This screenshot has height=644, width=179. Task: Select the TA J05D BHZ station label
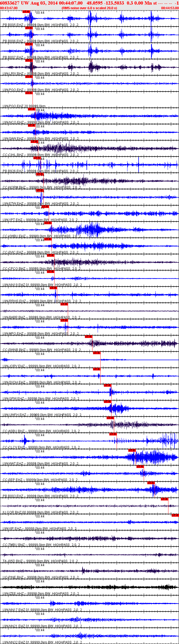(x=40, y=561)
